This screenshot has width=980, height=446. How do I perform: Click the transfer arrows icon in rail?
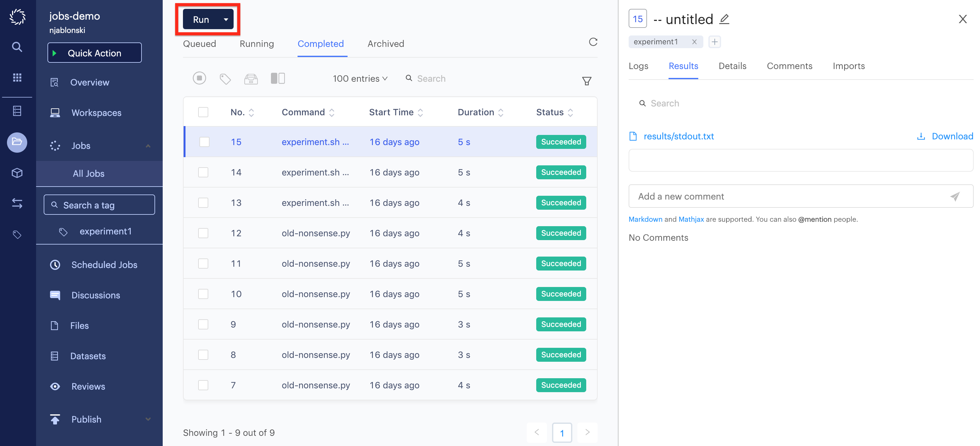pos(17,204)
